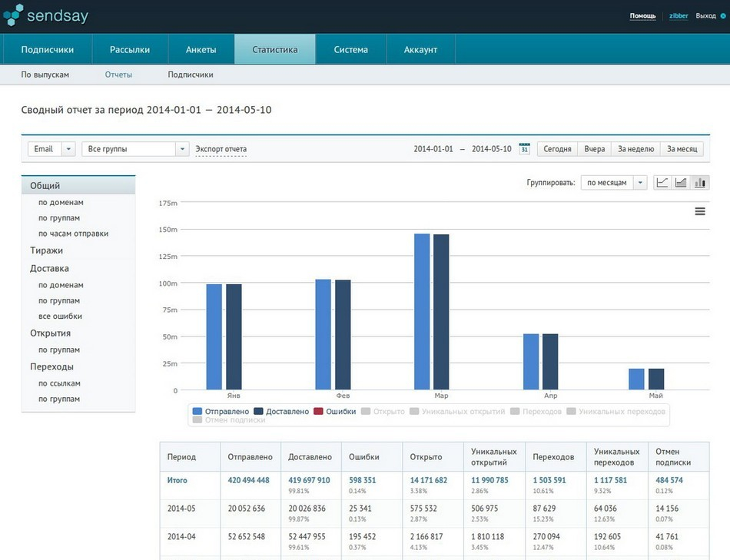Switch to line chart view
Viewport: 730px width, 560px height.
click(662, 183)
